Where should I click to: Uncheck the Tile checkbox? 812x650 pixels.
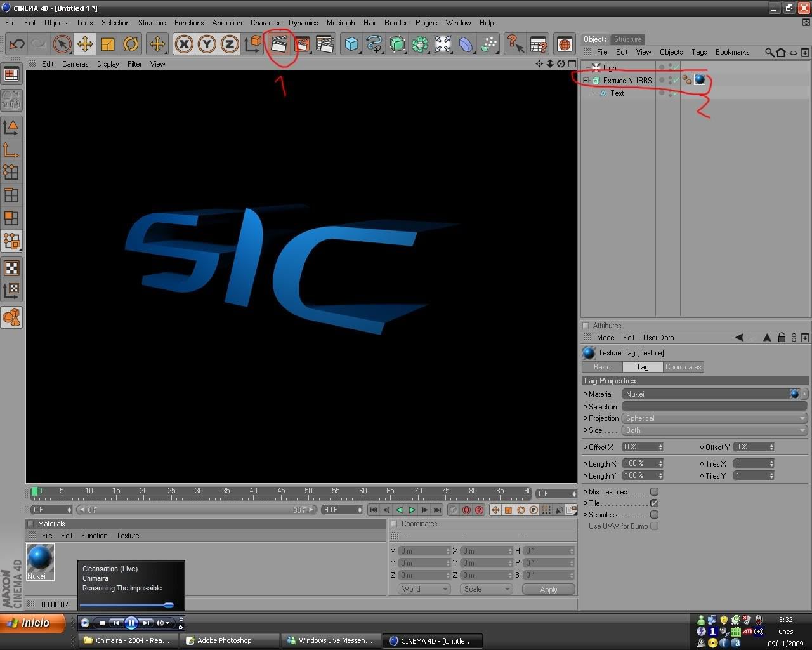pos(654,503)
